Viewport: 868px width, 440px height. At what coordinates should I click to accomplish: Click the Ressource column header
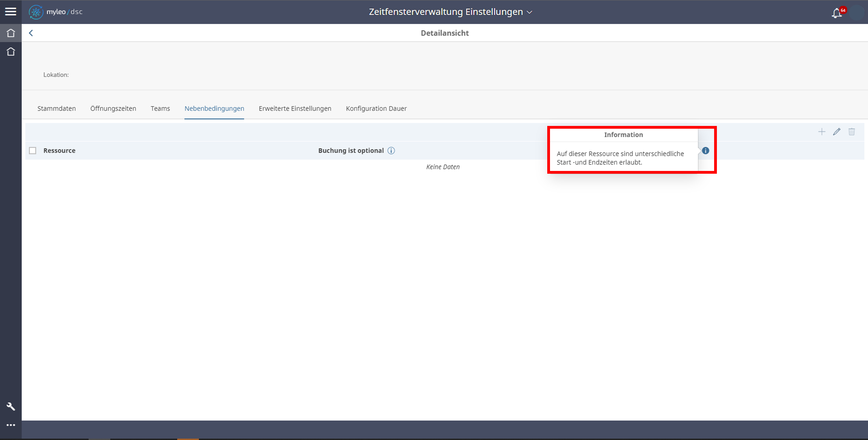coord(59,150)
